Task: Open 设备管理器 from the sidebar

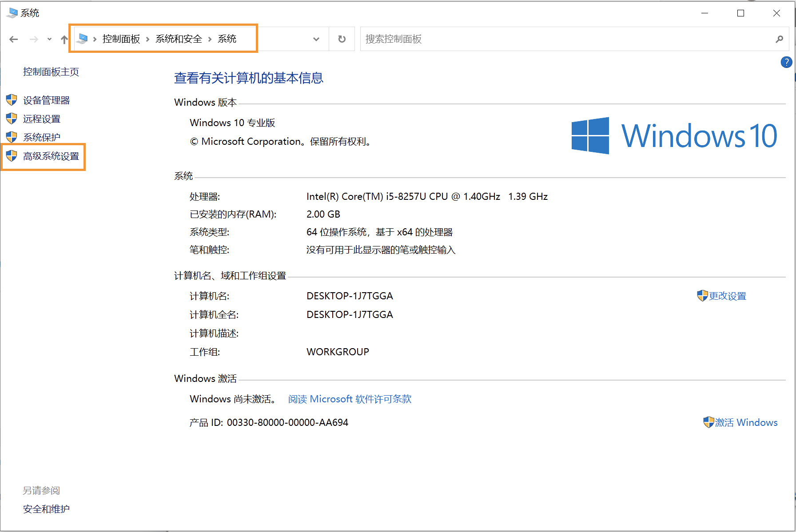Action: (47, 100)
